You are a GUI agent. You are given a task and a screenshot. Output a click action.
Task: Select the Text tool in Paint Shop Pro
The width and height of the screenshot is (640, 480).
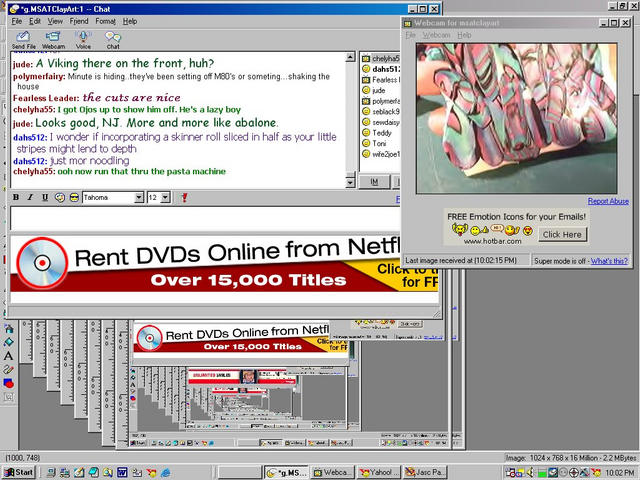[9, 356]
